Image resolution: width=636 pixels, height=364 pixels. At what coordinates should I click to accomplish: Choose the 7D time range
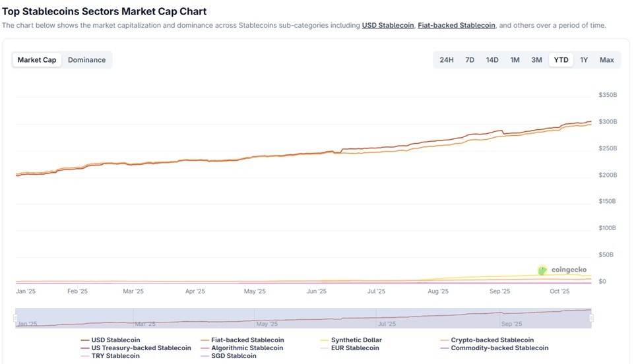[x=470, y=60]
